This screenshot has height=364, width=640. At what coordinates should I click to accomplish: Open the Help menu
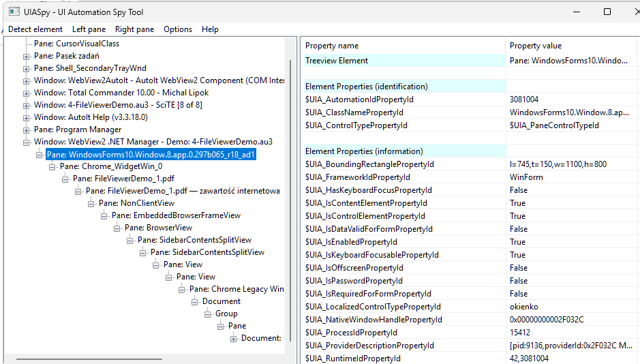(210, 29)
